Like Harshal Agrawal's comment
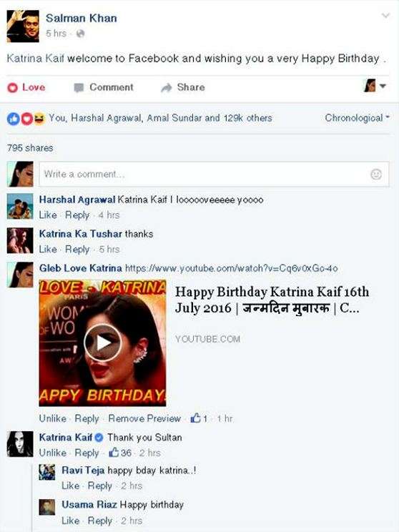399x532 pixels. click(48, 215)
